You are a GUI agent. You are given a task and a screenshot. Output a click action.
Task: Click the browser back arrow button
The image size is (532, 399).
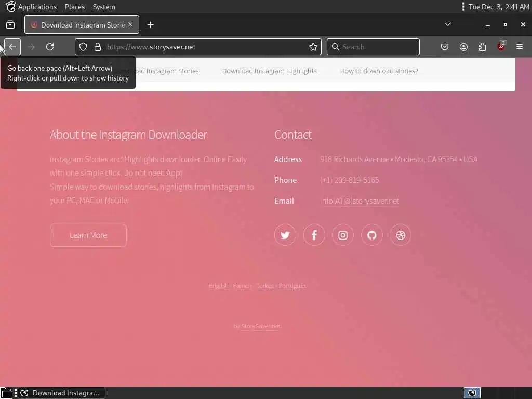pos(12,47)
